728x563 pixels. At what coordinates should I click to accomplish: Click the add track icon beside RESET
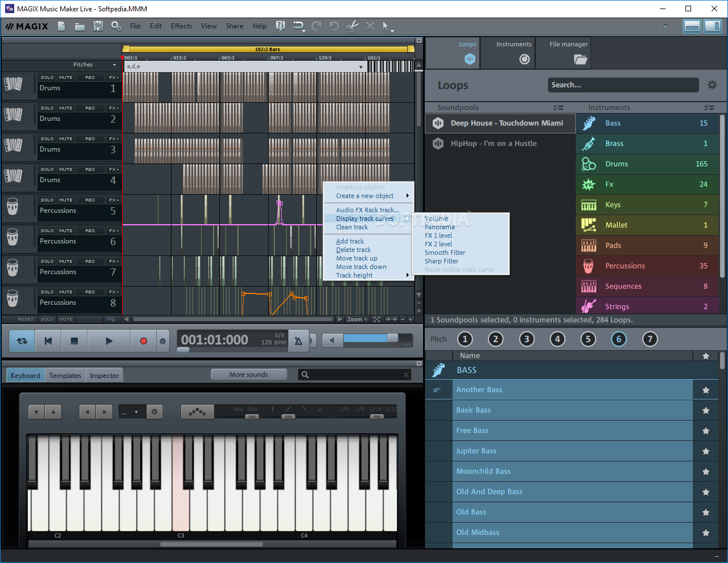tap(111, 320)
